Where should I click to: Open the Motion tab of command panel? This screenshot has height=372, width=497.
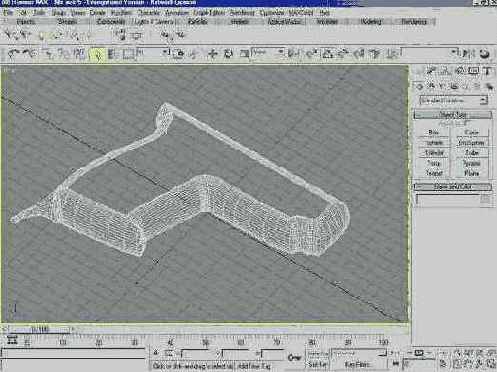460,71
